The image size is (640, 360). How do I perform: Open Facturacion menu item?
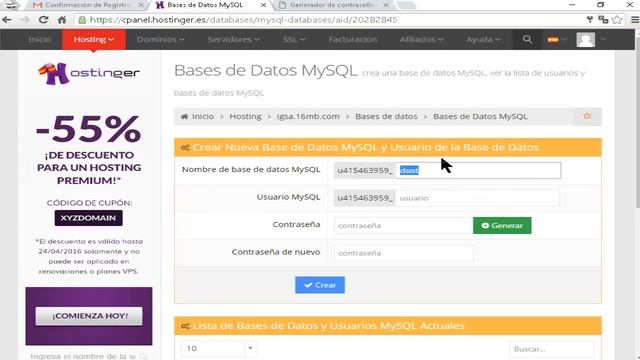353,40
